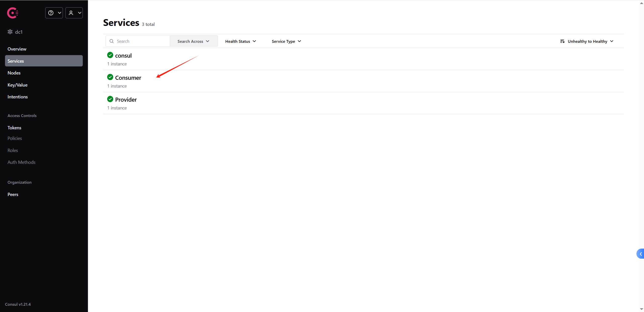Open the user profile menu
This screenshot has width=644, height=312.
tap(74, 13)
